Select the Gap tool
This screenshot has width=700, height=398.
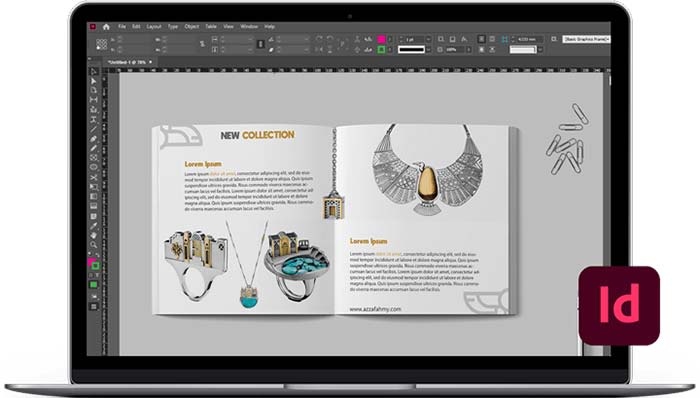coord(93,100)
